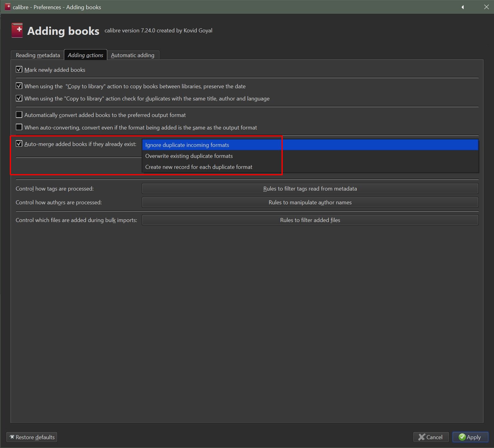494x448 pixels.
Task: Cancel the preferences changes
Action: pos(431,437)
